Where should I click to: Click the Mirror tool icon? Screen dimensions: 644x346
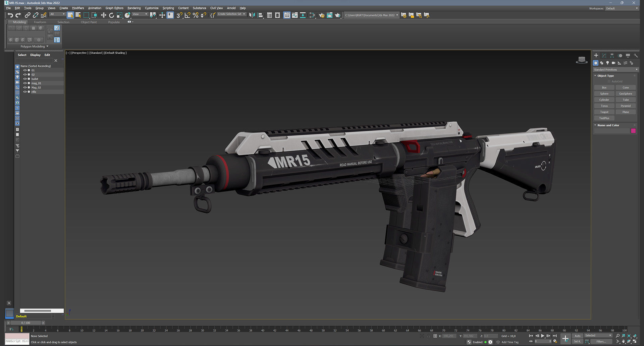click(x=252, y=15)
